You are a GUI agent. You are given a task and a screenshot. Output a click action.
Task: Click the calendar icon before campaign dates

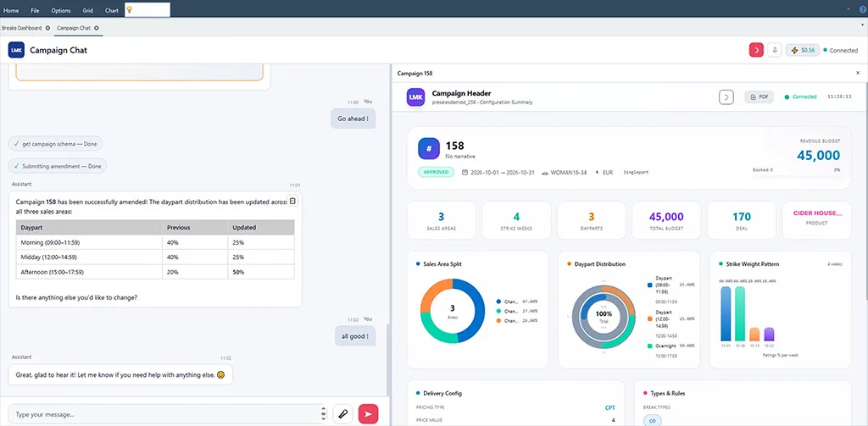465,172
